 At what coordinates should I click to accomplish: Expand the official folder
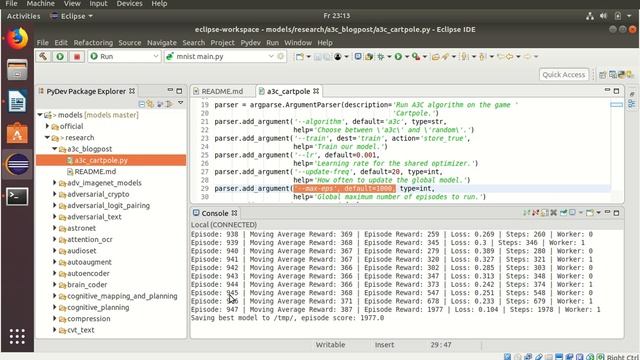(x=47, y=126)
